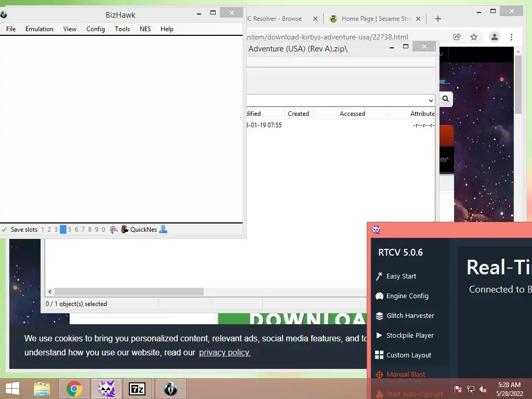Open a new Chrome tab

tap(438, 19)
